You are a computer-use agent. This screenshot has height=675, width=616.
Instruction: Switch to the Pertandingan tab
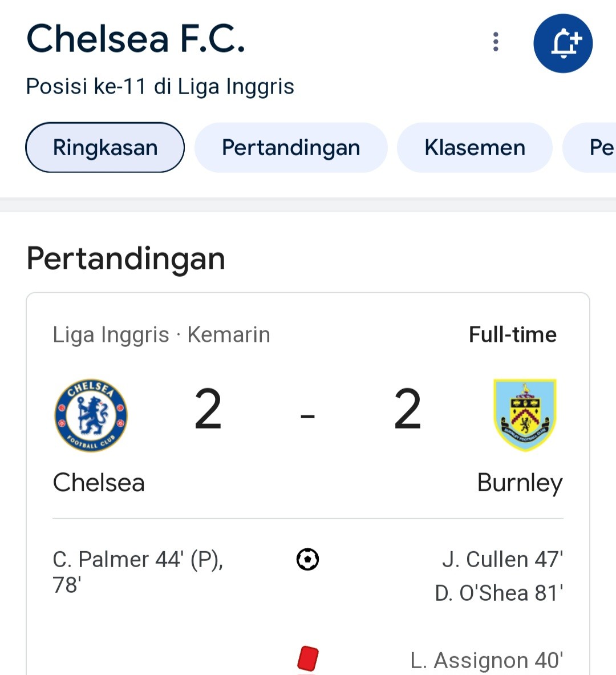coord(291,147)
